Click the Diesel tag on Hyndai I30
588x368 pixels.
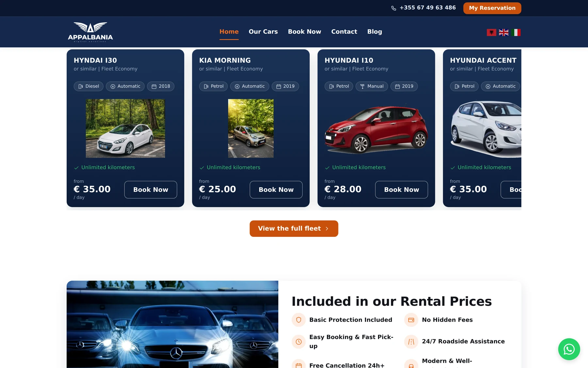[89, 86]
